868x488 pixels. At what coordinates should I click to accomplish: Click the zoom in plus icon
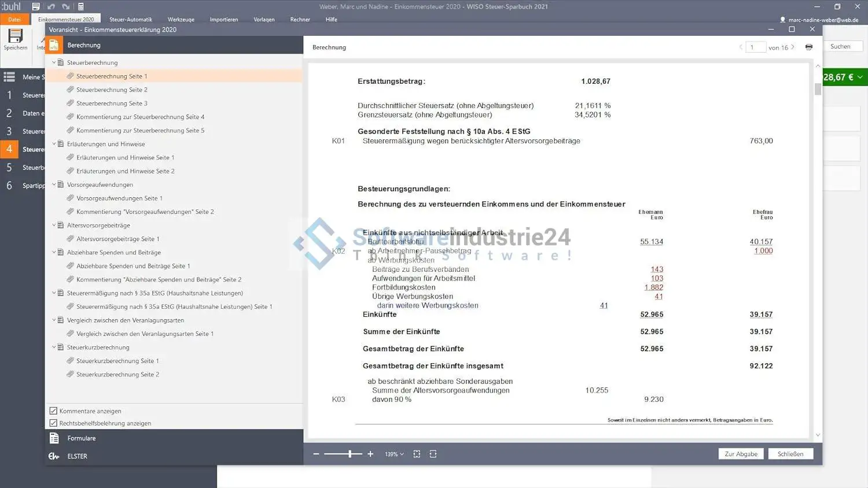click(x=370, y=454)
